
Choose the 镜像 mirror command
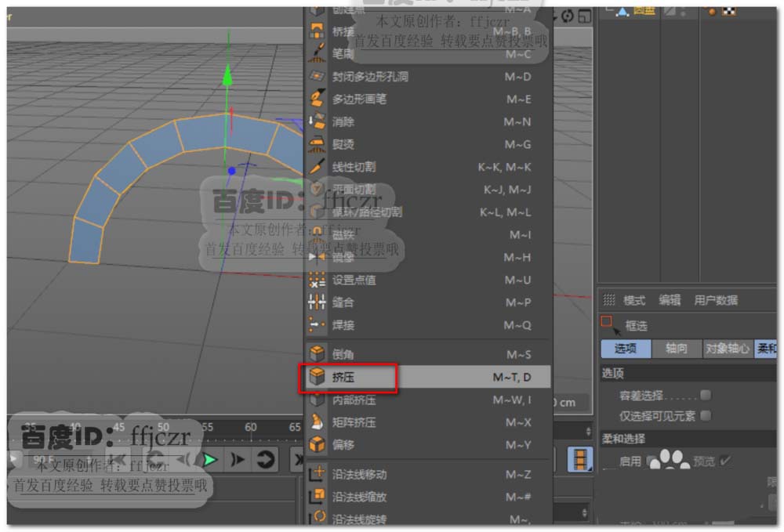(x=428, y=257)
